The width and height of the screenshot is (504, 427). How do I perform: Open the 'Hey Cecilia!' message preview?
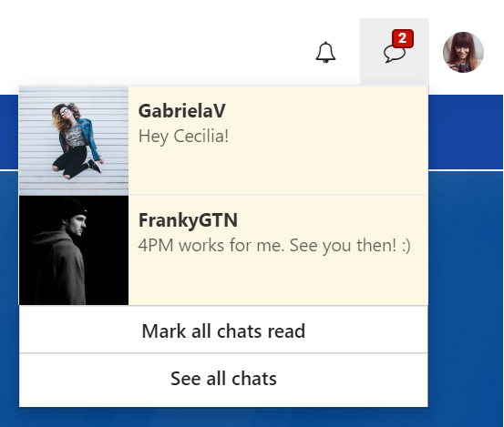click(x=183, y=136)
